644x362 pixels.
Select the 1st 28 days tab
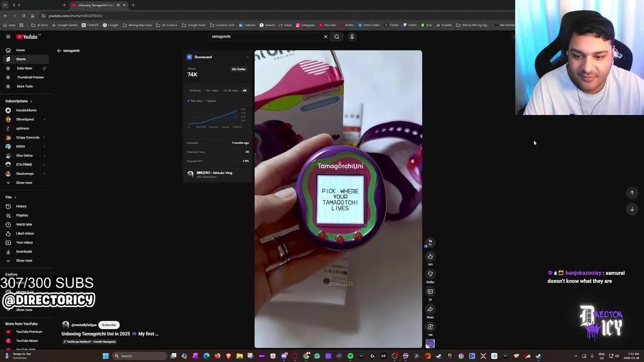click(x=230, y=90)
